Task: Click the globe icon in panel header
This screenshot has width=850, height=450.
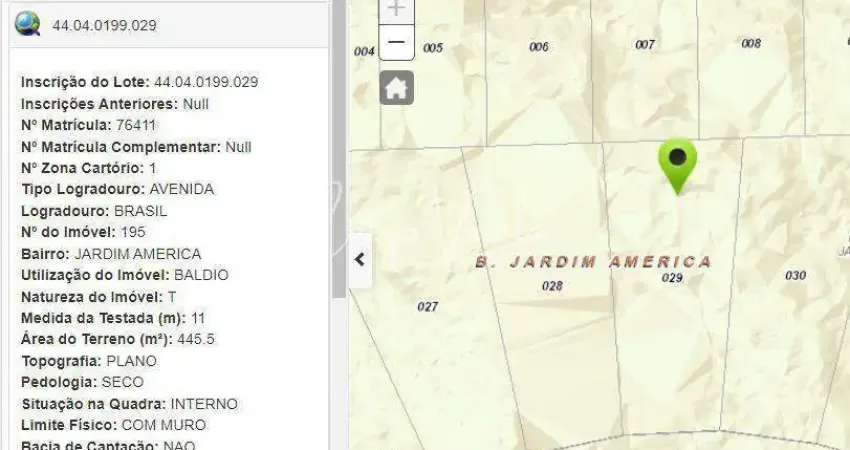Action: tap(27, 24)
